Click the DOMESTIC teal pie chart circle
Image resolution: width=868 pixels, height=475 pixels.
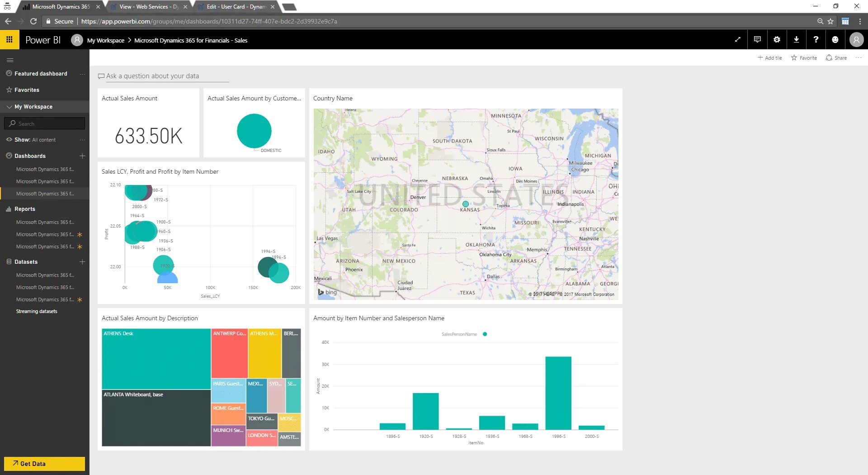(254, 131)
